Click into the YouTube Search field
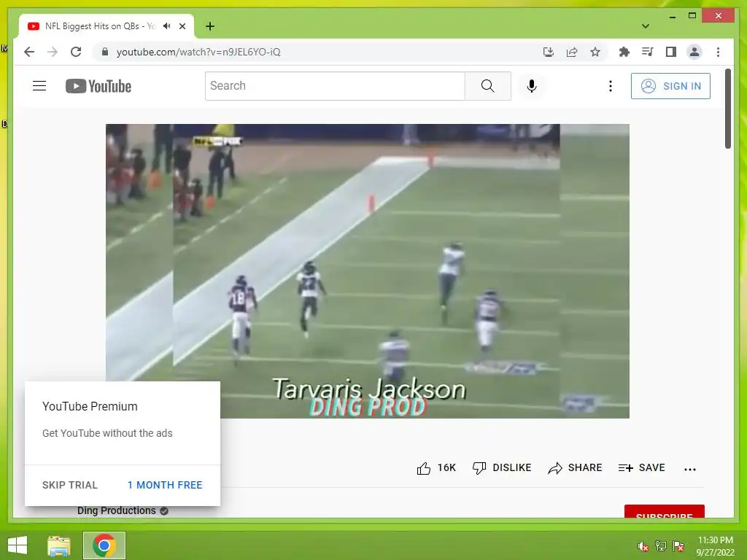747x560 pixels. 335,86
